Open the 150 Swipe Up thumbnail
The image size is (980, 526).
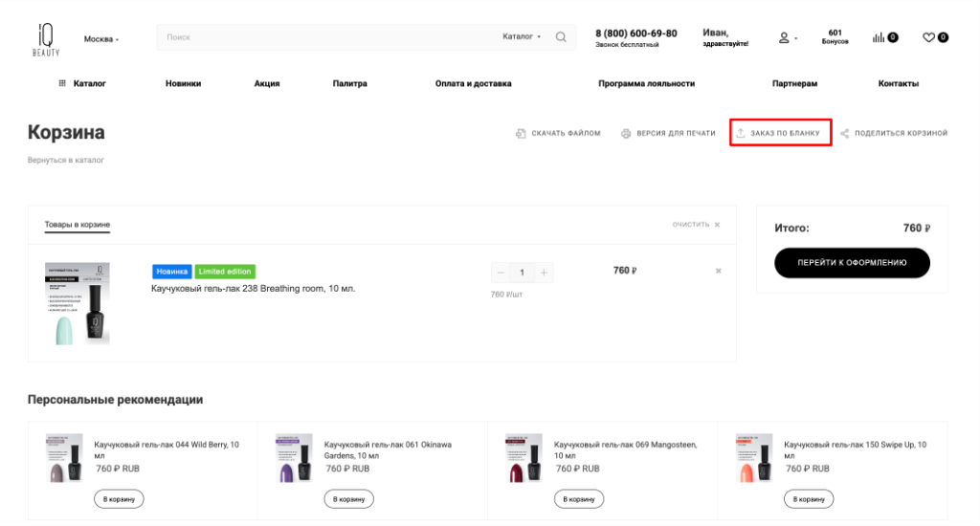(x=754, y=458)
